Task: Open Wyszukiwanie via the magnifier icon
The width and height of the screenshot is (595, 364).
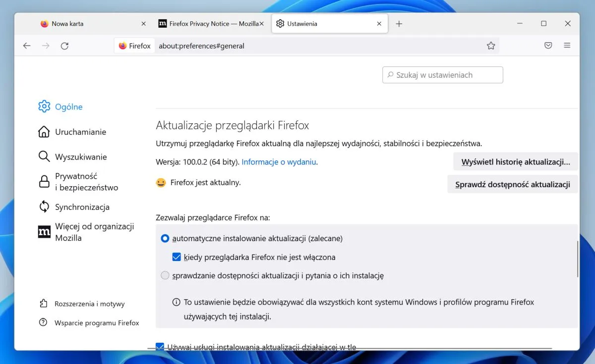Action: coord(44,156)
